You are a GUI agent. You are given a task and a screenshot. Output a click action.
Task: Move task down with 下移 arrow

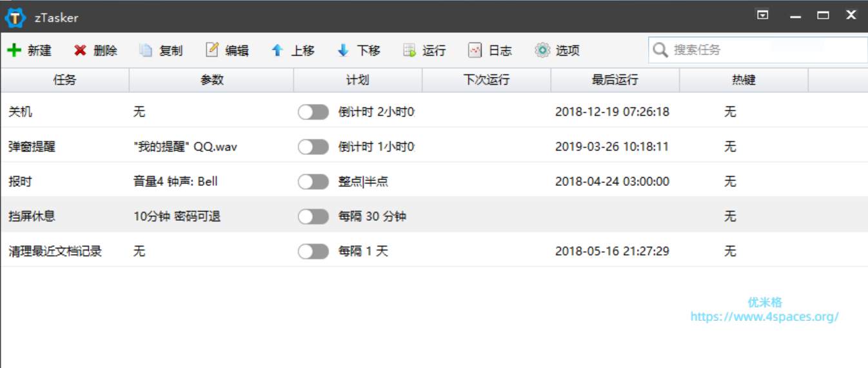343,50
